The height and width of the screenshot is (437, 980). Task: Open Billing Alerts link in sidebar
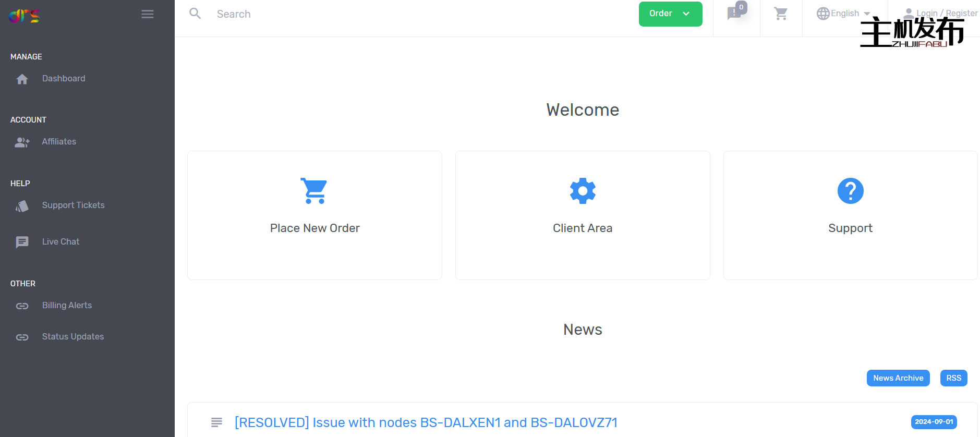coord(67,306)
